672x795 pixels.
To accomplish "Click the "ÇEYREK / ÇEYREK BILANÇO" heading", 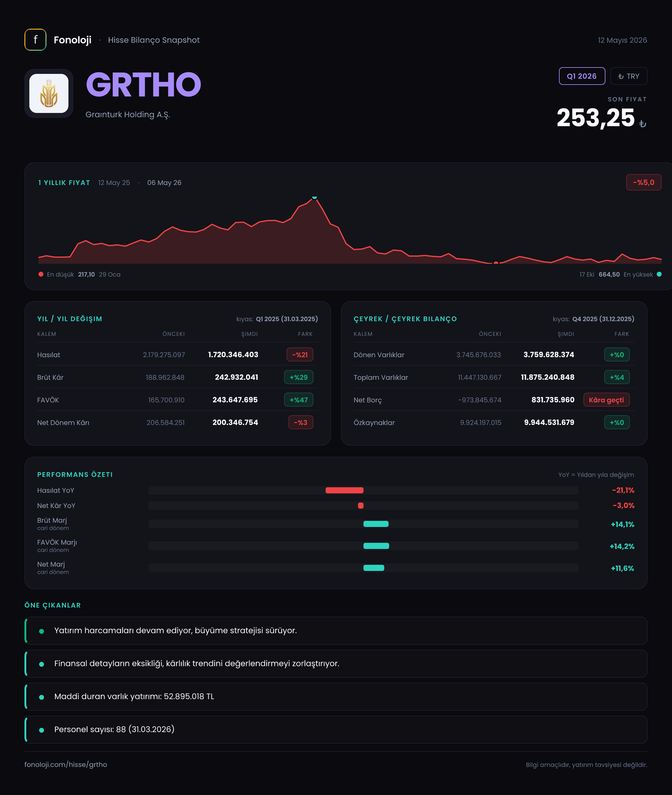I will tap(405, 319).
